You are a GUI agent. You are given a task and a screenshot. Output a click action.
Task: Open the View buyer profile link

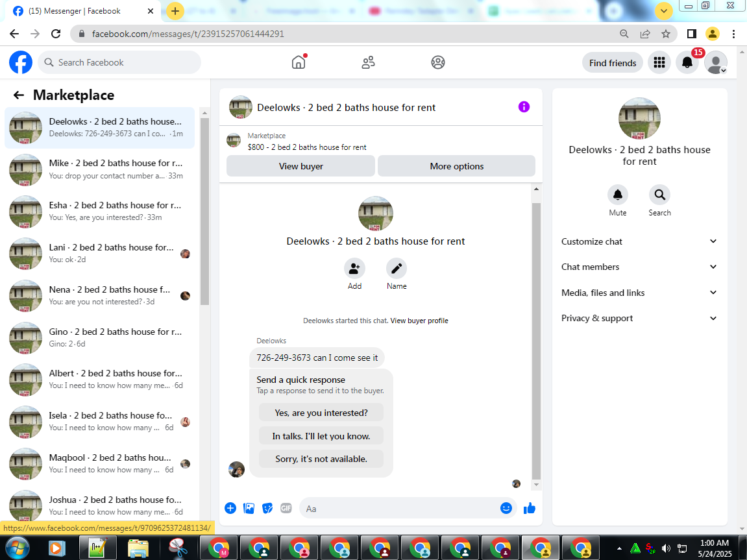[x=419, y=321]
